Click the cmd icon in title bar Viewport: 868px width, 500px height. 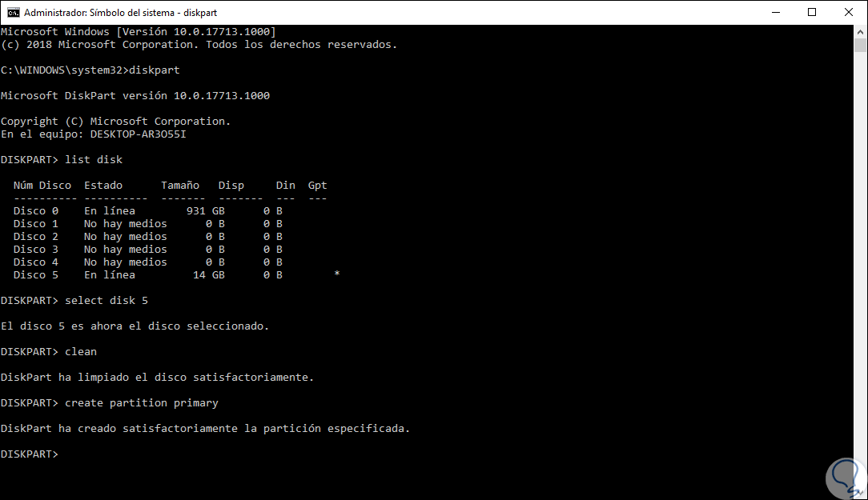tap(14, 12)
